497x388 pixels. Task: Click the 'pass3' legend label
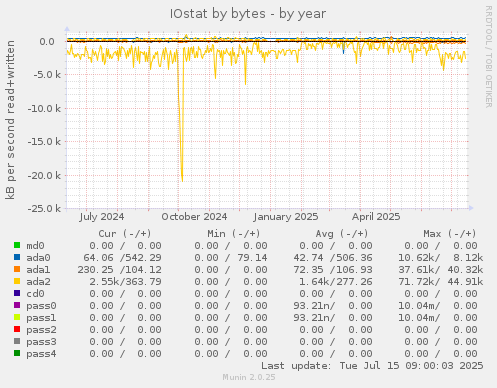pyautogui.click(x=41, y=342)
